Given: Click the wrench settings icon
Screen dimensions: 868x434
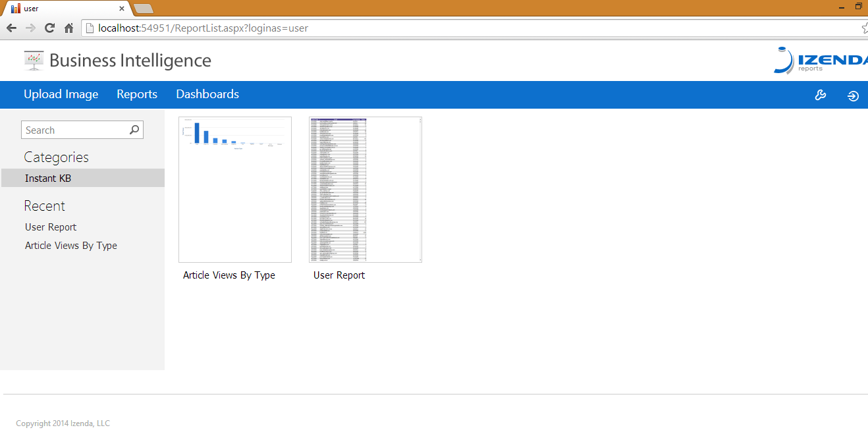Looking at the screenshot, I should tap(821, 95).
